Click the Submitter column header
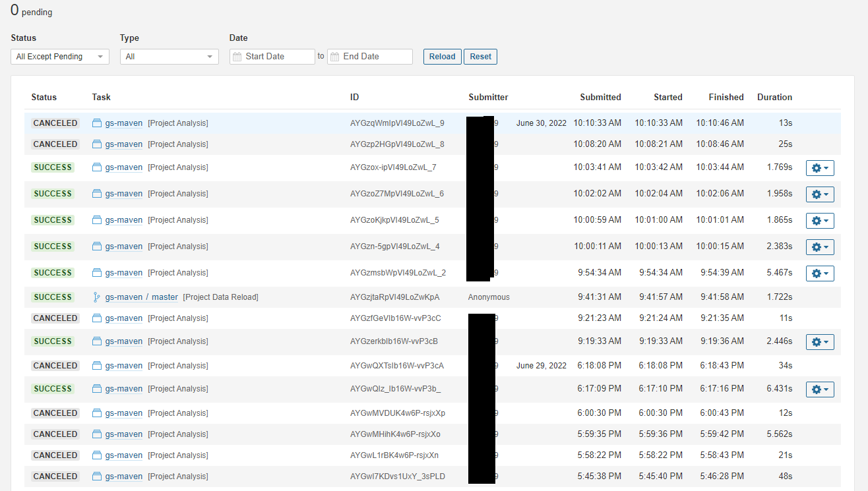Screen dimensions: 868x491 pos(488,97)
